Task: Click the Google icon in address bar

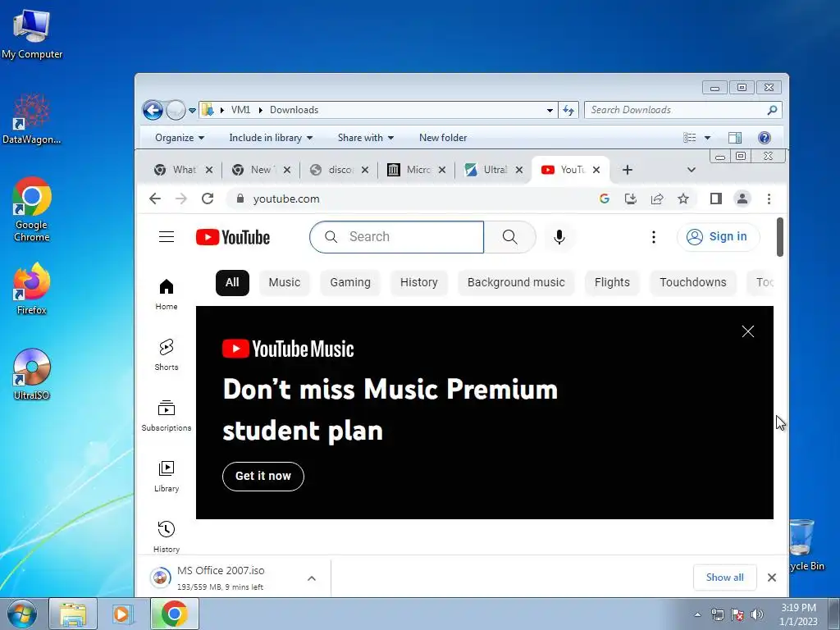Action: pos(605,199)
